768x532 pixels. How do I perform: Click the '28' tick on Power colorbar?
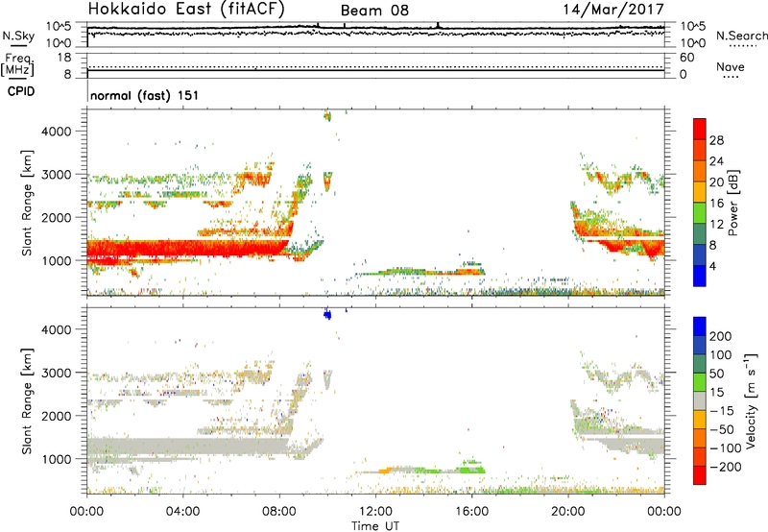(716, 140)
